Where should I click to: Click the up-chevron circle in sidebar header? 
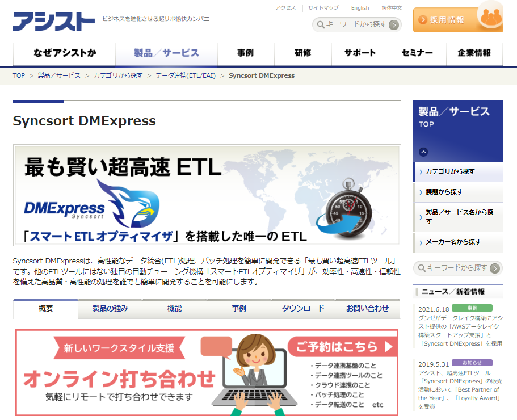tap(423, 152)
